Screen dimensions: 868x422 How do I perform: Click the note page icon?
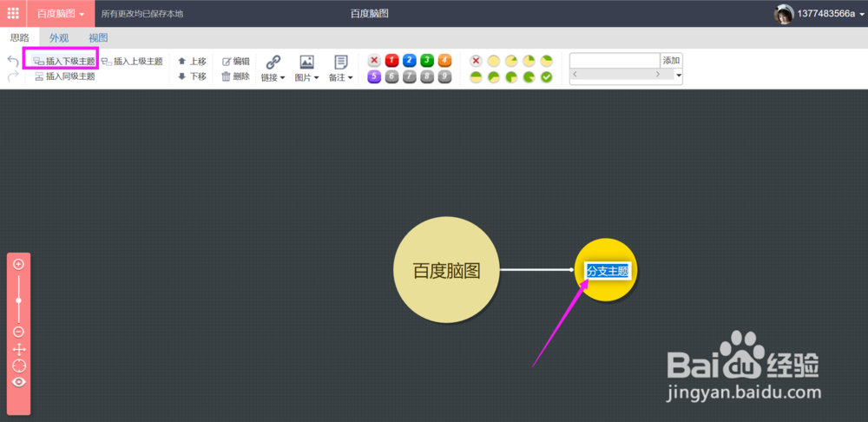coord(341,62)
